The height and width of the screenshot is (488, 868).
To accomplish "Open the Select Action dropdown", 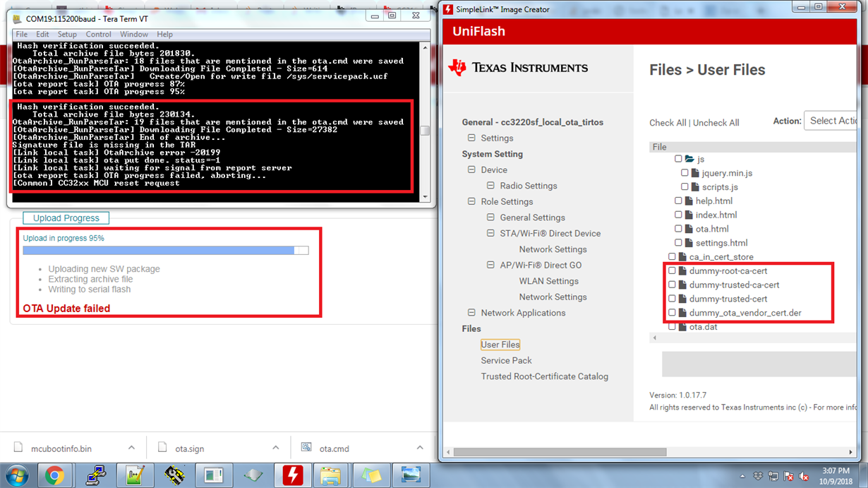I will (x=831, y=121).
